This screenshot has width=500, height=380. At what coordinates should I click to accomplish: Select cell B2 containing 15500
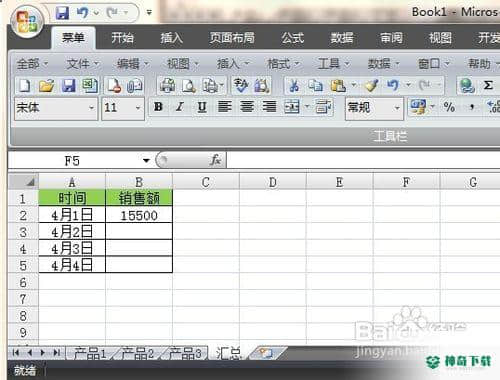click(x=139, y=215)
